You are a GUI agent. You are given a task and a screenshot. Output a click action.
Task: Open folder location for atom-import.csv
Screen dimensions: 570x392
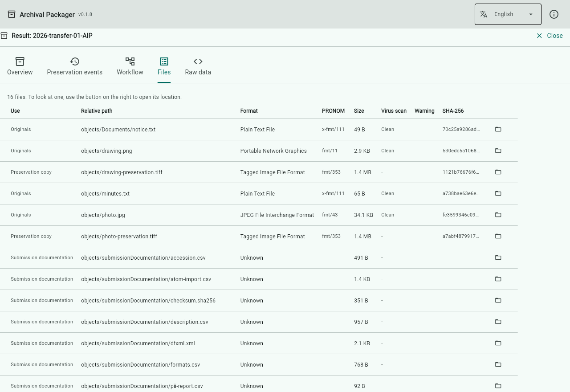498,279
